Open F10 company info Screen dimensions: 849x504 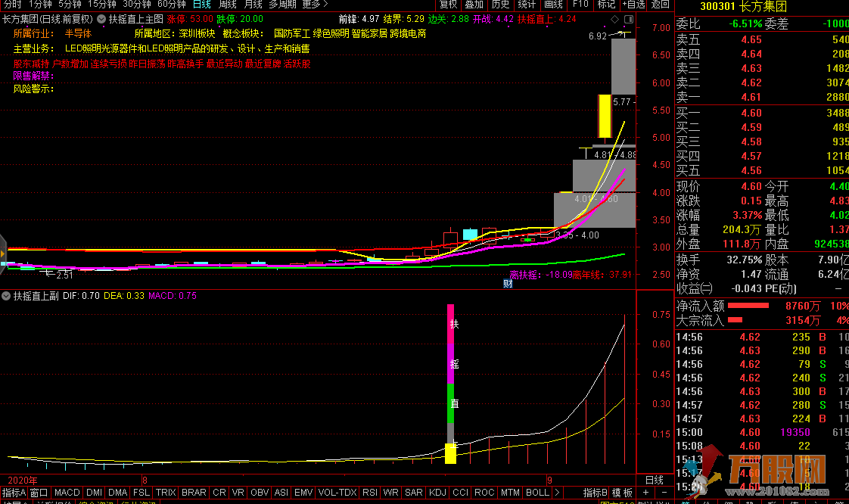(x=580, y=5)
